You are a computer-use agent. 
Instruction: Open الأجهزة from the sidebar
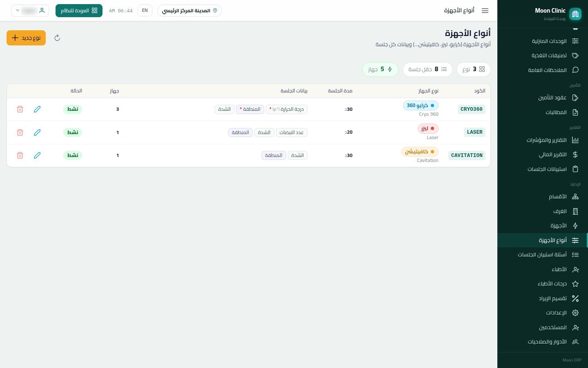(543, 226)
